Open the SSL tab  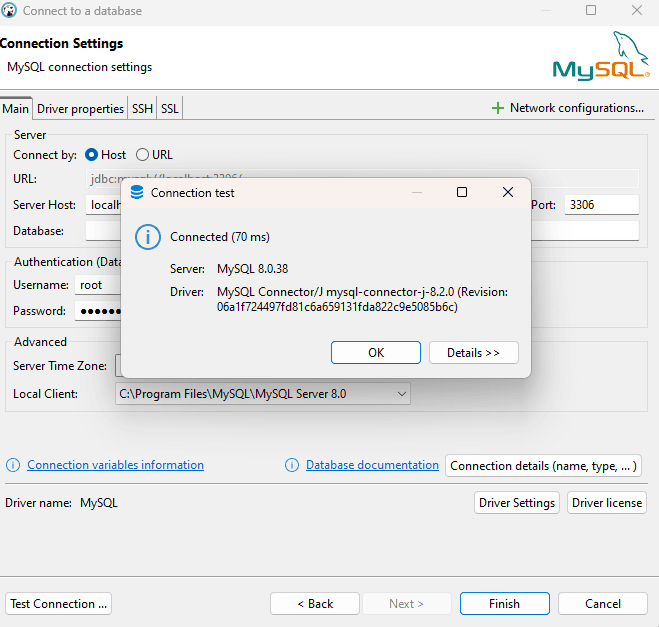(170, 109)
